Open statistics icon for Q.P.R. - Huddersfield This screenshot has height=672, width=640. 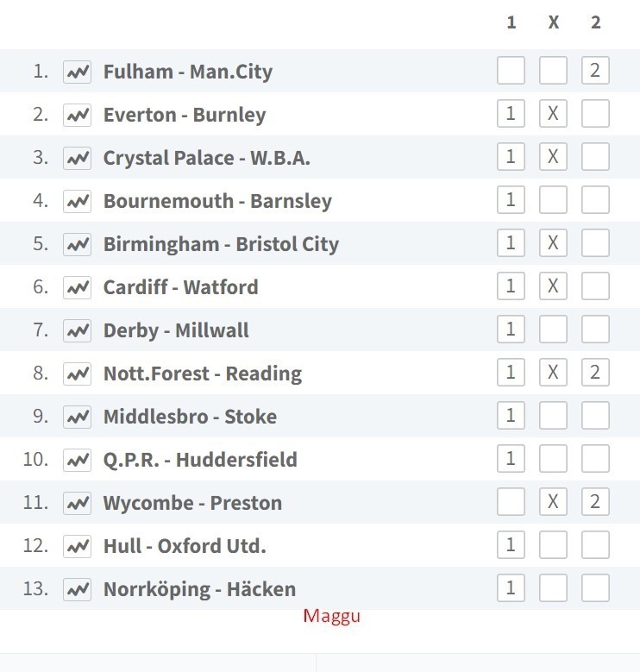[x=77, y=460]
